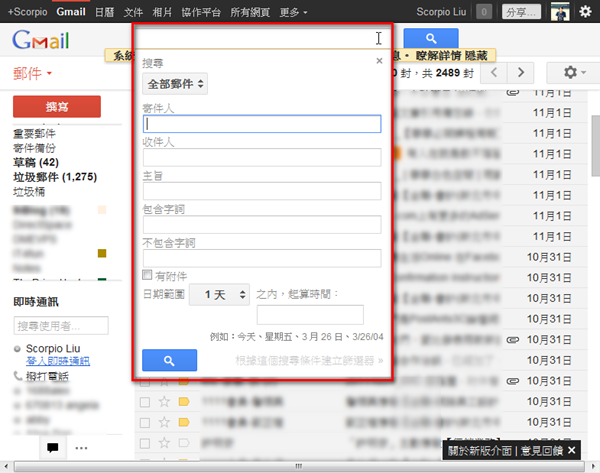Screen dimensions: 600x473
Task: Click the vertical scrollbar thumb
Action: click(596, 145)
